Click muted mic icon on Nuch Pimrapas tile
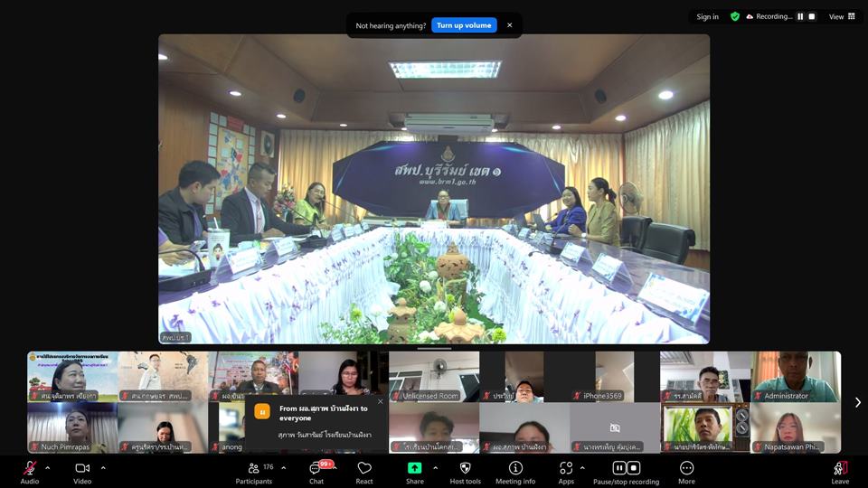This screenshot has height=488, width=868. (35, 446)
